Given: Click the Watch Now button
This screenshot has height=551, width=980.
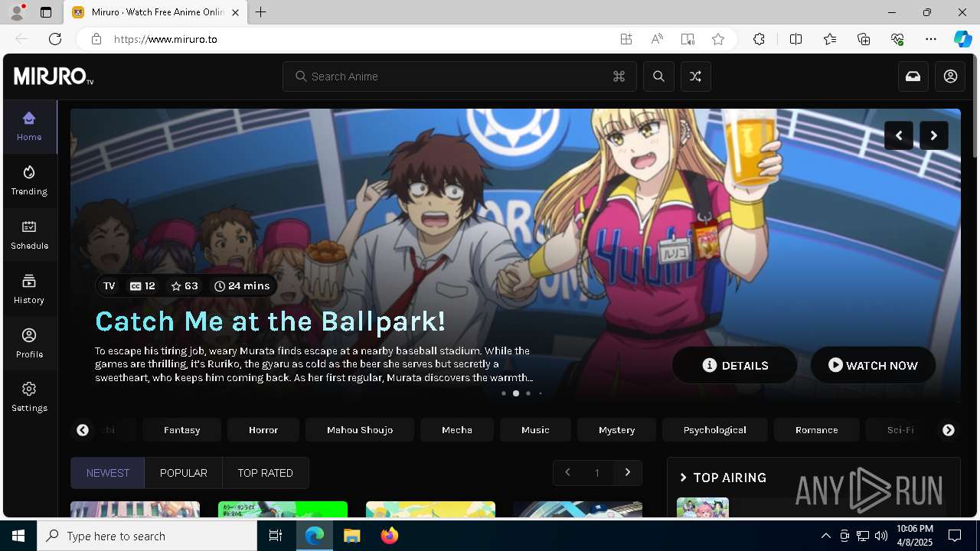Looking at the screenshot, I should (873, 365).
